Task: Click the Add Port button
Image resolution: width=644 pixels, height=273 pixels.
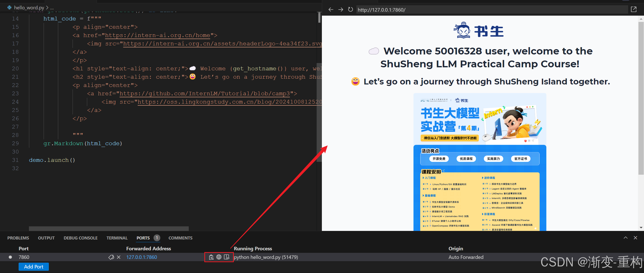Action: [x=34, y=267]
